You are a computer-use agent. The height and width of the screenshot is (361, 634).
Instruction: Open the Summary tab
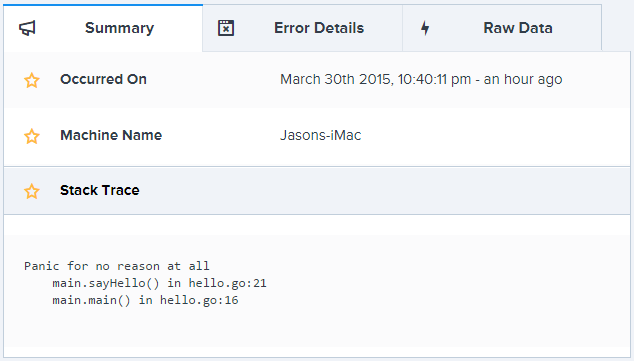[x=103, y=28]
